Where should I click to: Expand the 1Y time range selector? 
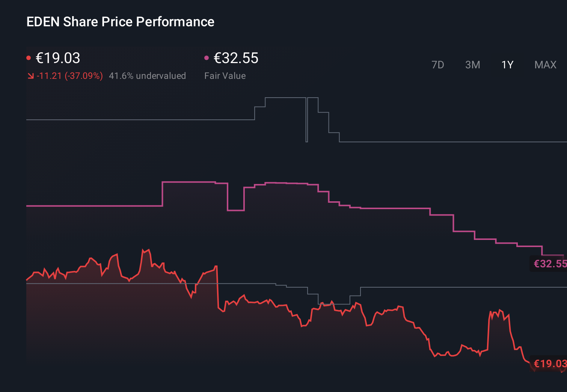[507, 65]
